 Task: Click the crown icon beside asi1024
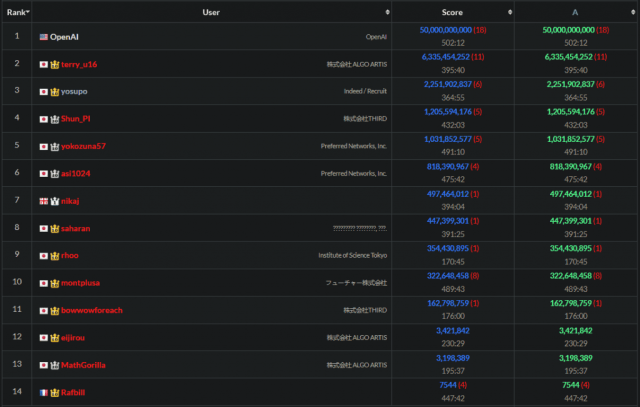(x=55, y=174)
